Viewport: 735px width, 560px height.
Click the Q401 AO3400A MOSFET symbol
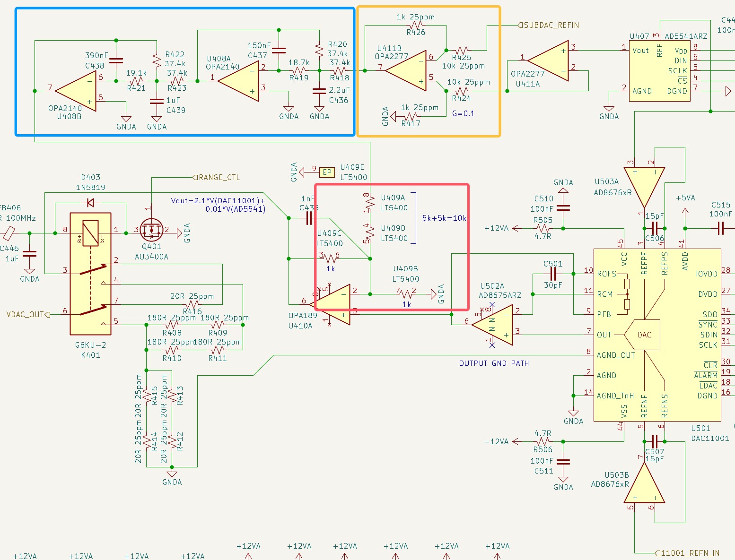click(151, 230)
